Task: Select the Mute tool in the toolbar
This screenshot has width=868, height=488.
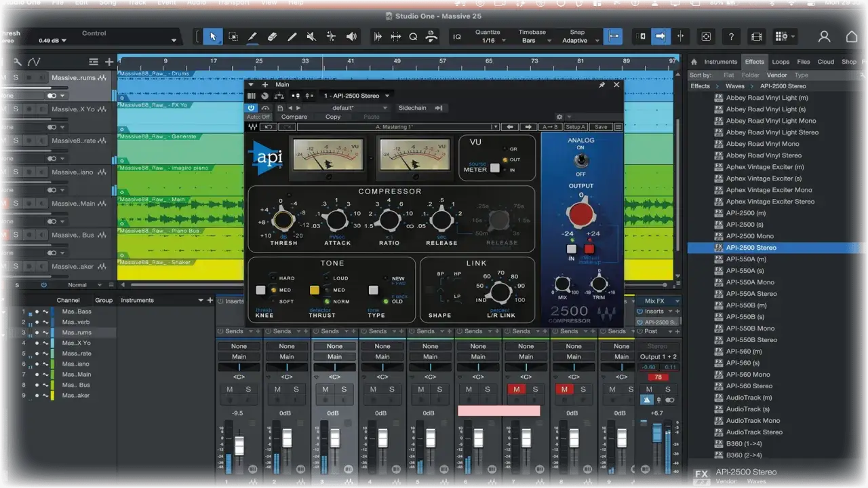Action: pos(311,37)
